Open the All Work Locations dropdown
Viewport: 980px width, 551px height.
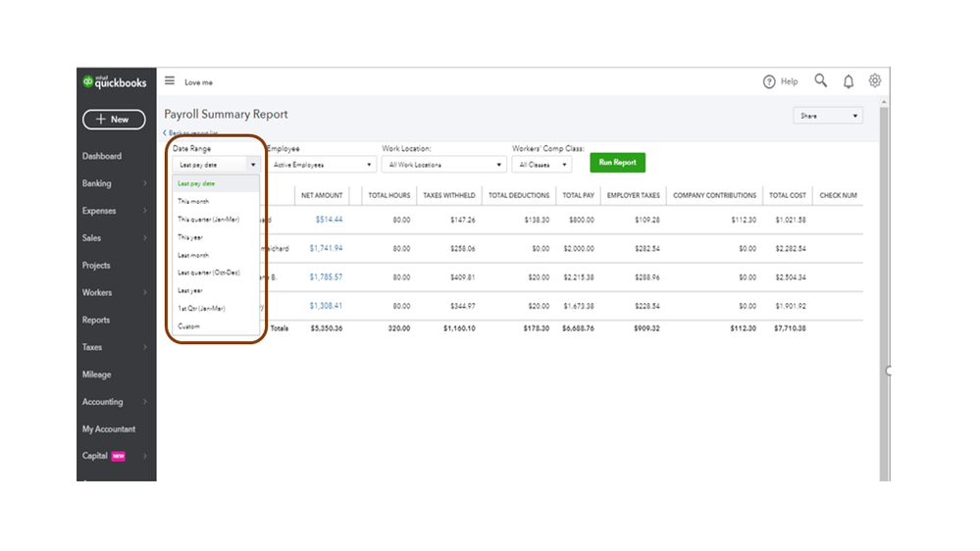441,165
